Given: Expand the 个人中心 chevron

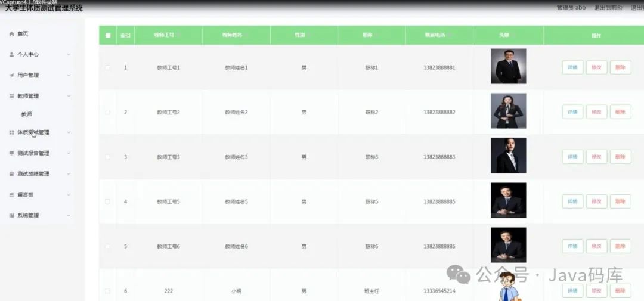Looking at the screenshot, I should tap(69, 55).
